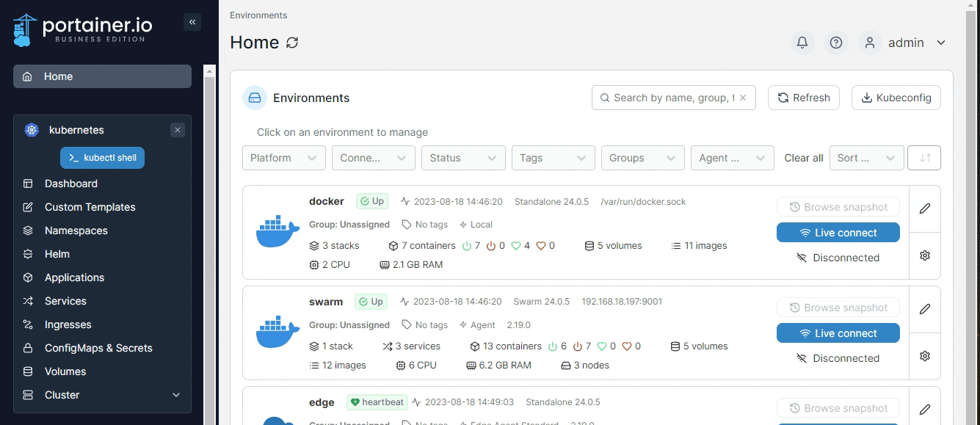Click the notifications bell icon
The width and height of the screenshot is (980, 425).
pyautogui.click(x=802, y=43)
